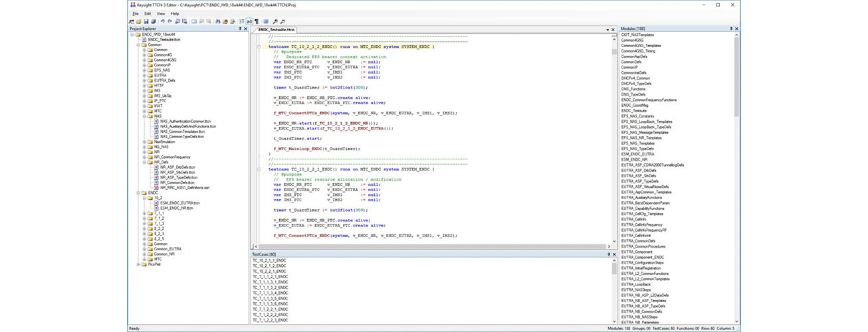The height and width of the screenshot is (332, 868).
Task: Expand the 7_1_1 folder node
Action: (x=144, y=213)
